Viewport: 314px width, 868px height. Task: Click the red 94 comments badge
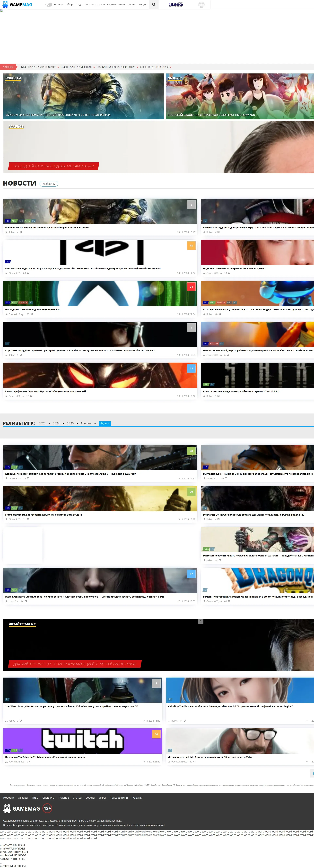coord(191,287)
